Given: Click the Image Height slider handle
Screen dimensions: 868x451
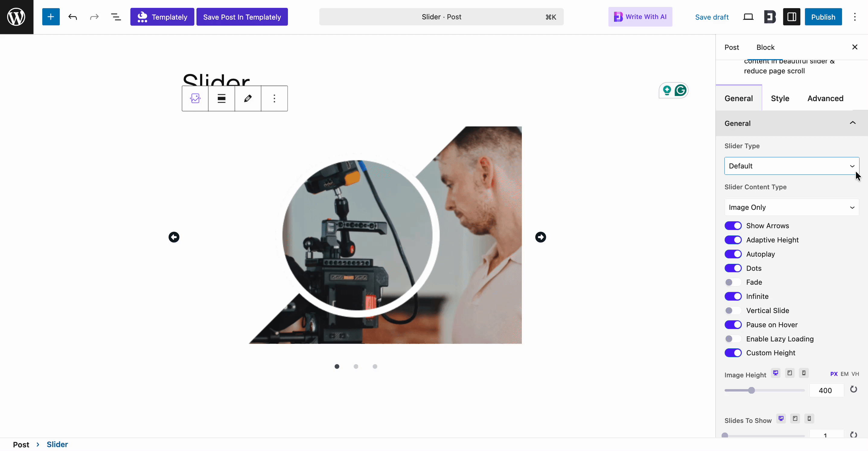Looking at the screenshot, I should pyautogui.click(x=752, y=390).
